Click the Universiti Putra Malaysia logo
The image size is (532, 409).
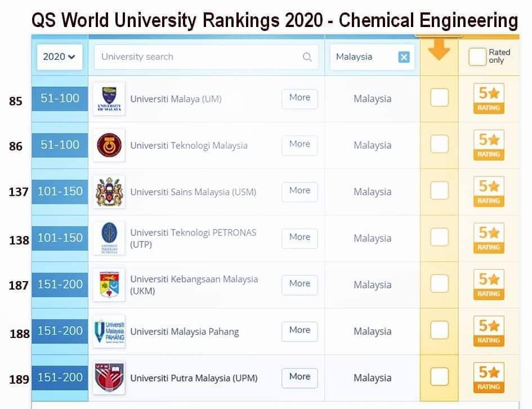point(109,378)
